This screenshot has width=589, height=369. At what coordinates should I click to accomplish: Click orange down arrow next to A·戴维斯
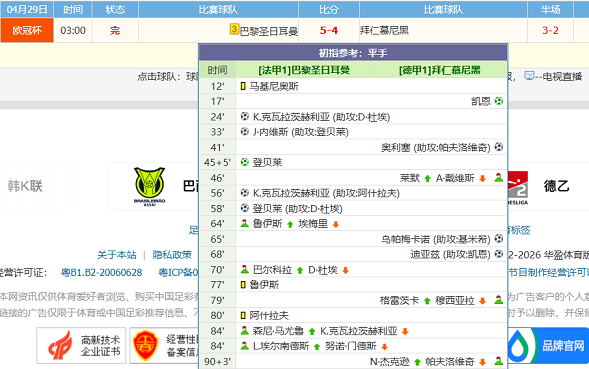pos(483,178)
